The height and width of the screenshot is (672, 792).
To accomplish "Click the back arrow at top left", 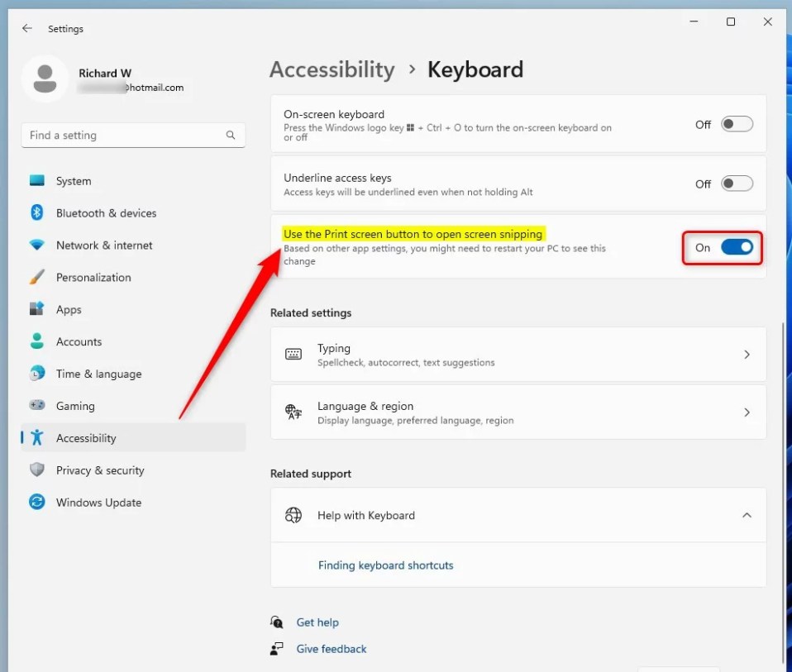I will [x=26, y=28].
